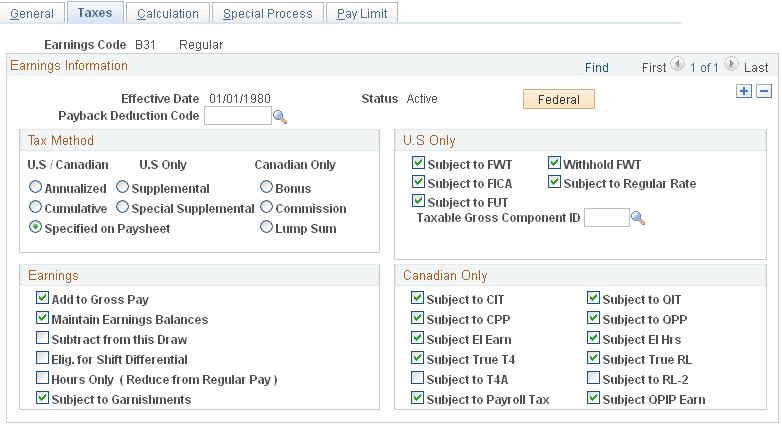Jump to the Last row link
Image resolution: width=782 pixels, height=427 pixels.
[x=756, y=67]
